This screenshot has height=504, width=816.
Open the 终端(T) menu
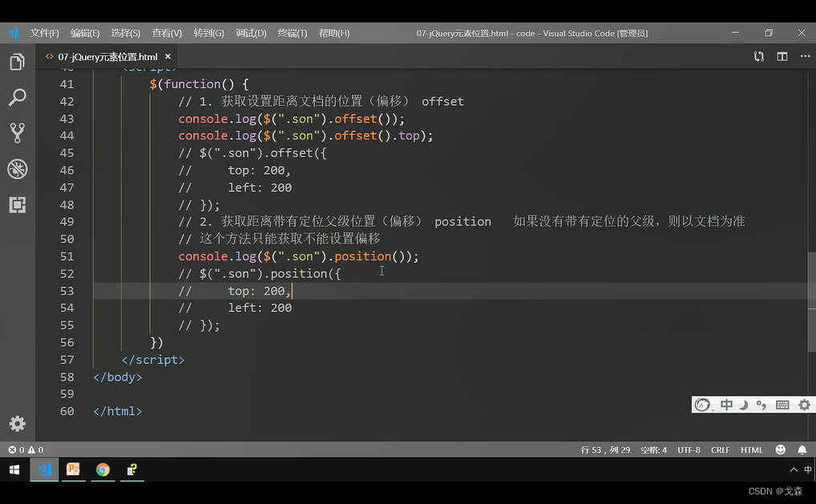pos(293,34)
